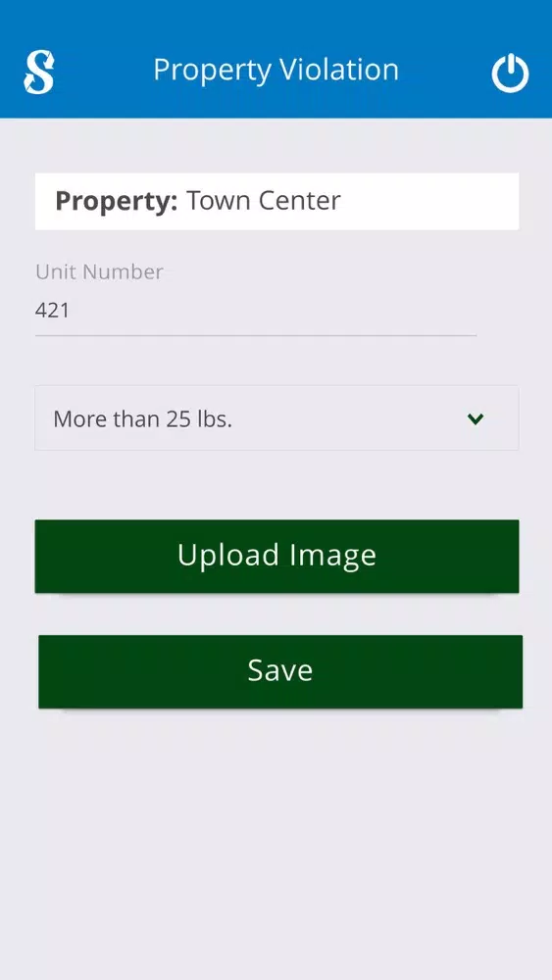This screenshot has width=552, height=980.
Task: Click the Upload Image button
Action: (276, 557)
